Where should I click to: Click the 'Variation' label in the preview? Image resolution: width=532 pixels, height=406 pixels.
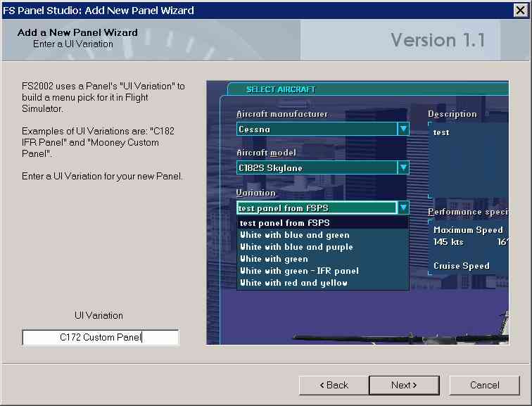(x=256, y=193)
